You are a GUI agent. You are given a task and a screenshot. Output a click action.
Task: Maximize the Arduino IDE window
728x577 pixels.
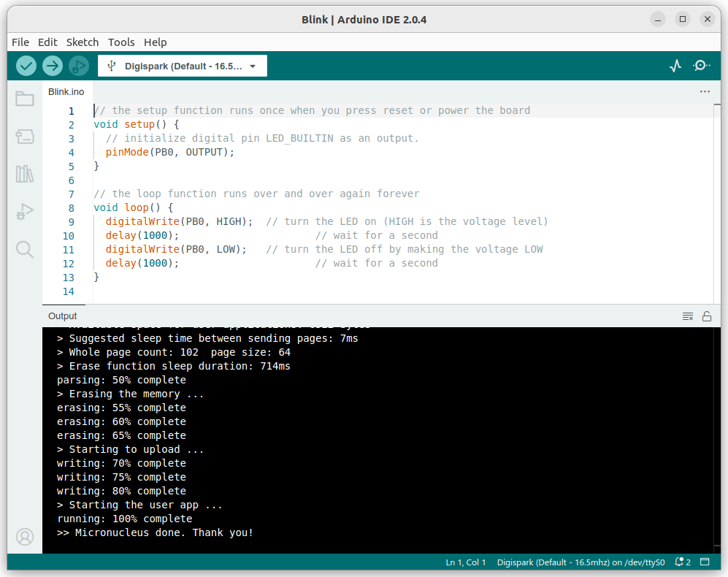683,20
